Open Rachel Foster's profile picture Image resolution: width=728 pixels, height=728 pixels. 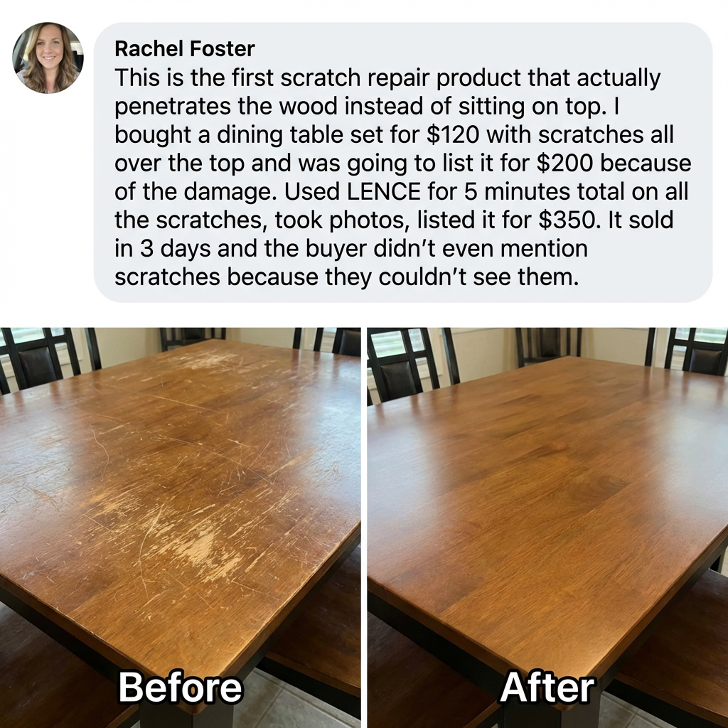48,58
